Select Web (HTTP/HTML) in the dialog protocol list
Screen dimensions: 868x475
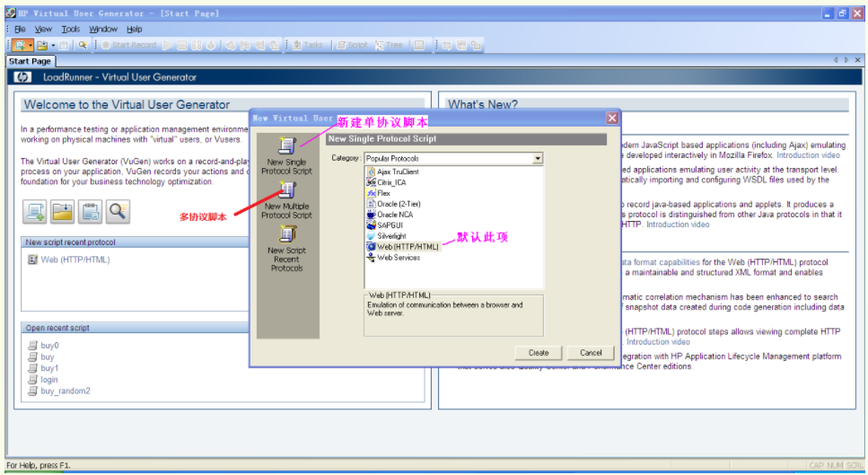coord(403,247)
